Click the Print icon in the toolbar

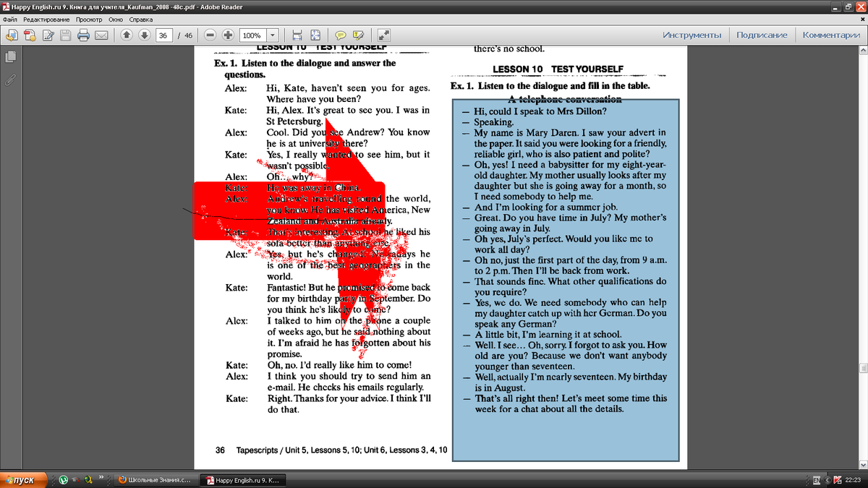point(83,35)
